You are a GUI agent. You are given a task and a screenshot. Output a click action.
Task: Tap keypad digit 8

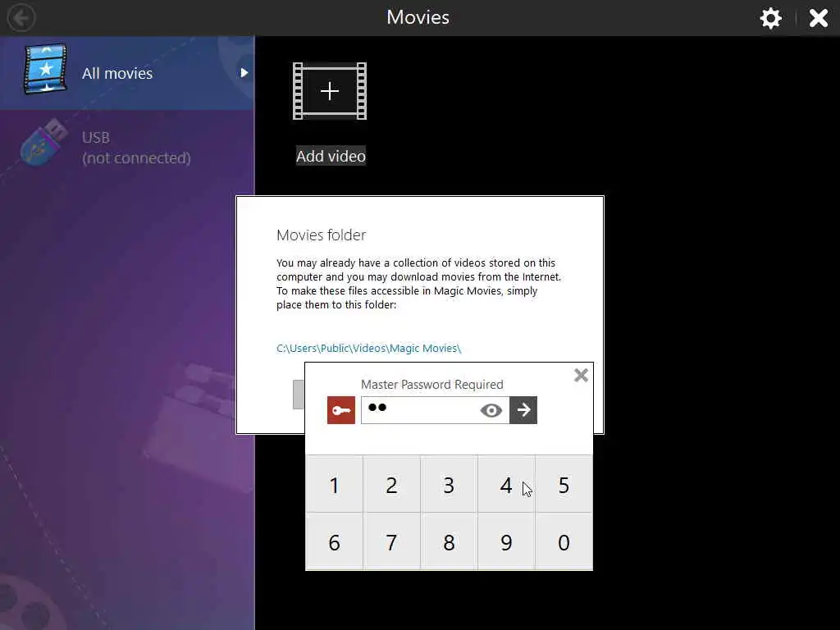(449, 542)
